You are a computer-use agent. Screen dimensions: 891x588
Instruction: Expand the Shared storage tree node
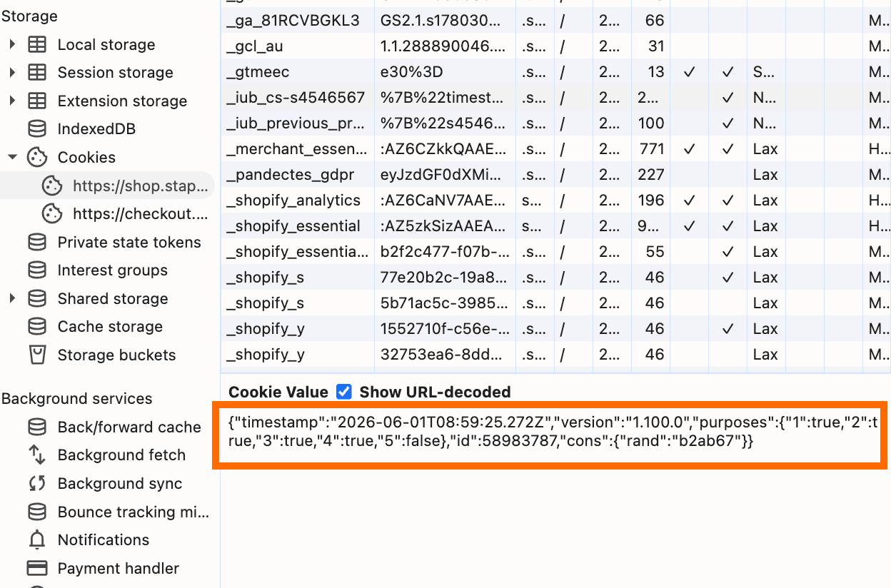coord(12,299)
